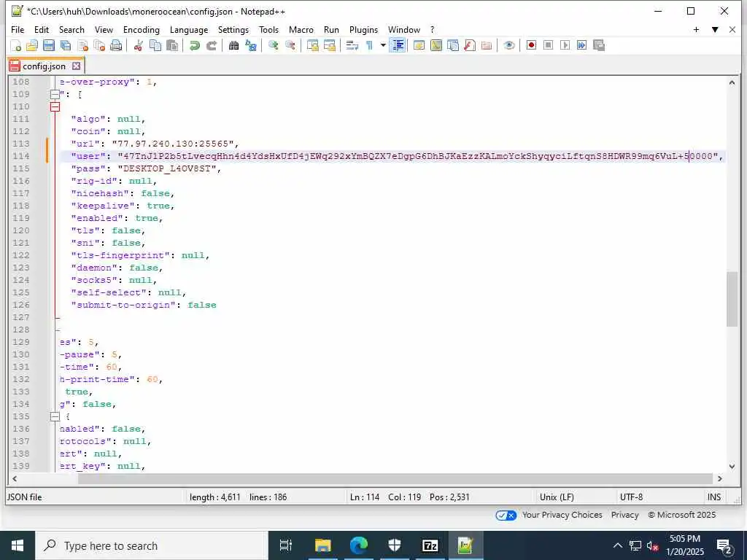Open the document list arrow in menu bar
747x560 pixels.
(x=715, y=29)
